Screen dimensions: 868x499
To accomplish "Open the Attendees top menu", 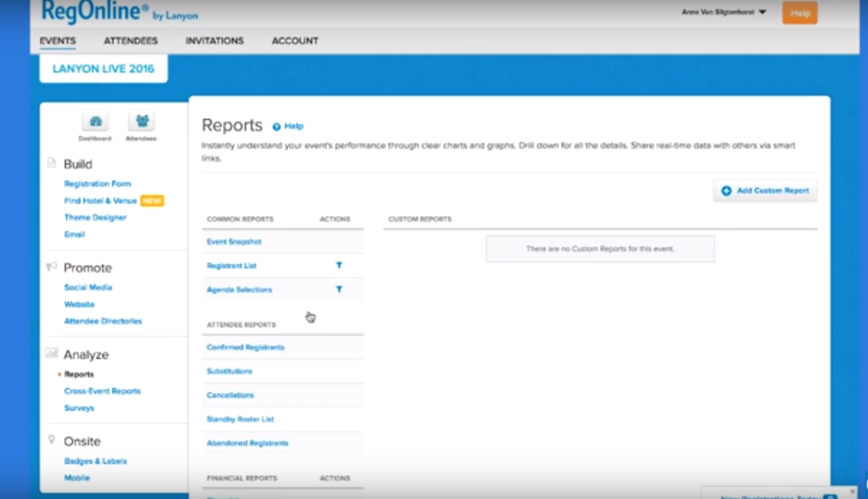I will [131, 41].
